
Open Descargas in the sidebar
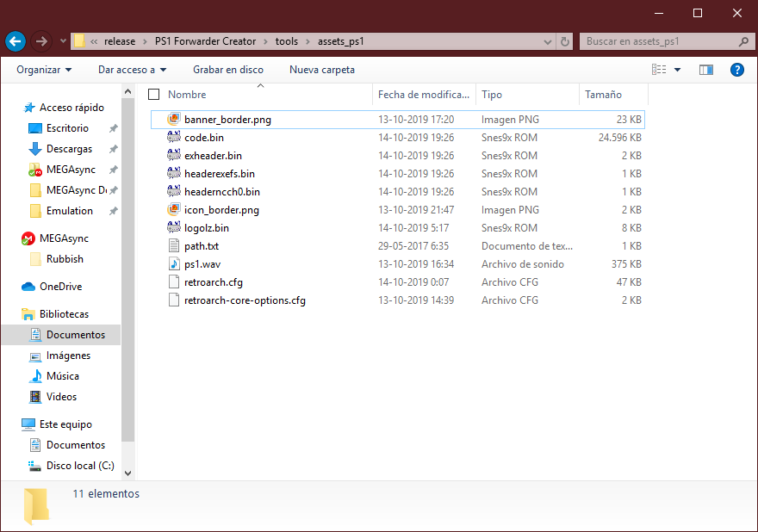[69, 149]
